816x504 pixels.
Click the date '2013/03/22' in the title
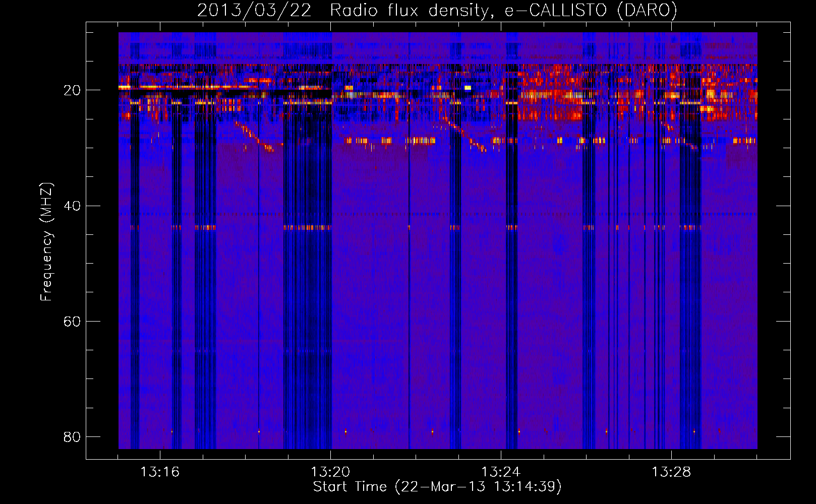point(254,11)
